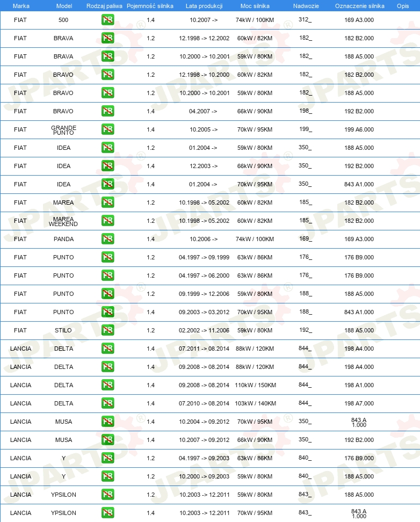Click the 'Marka' column header
The width and height of the screenshot is (420, 522).
(21, 6)
